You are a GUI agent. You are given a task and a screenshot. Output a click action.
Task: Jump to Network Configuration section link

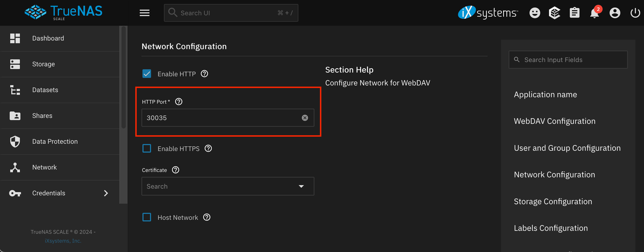tap(554, 175)
